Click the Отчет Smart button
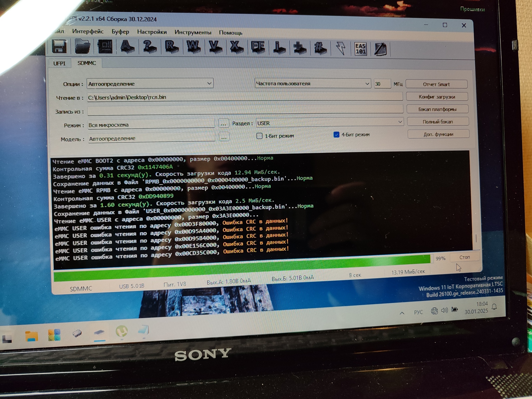 tap(436, 84)
